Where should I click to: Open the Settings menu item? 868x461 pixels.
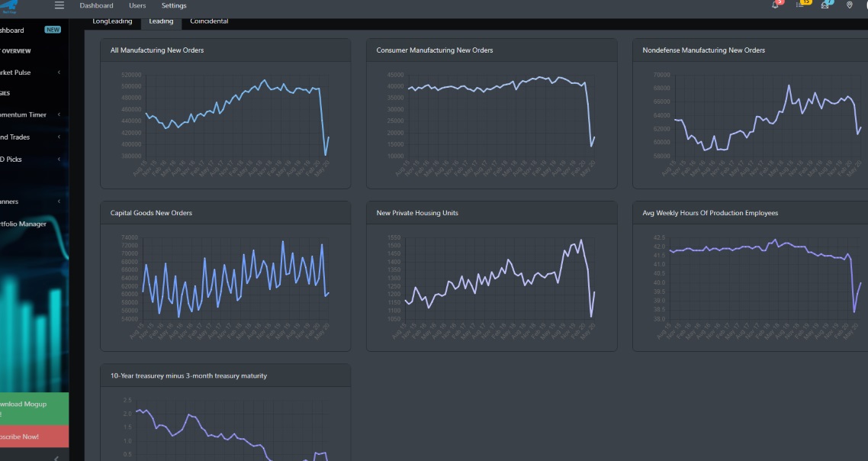coord(174,5)
